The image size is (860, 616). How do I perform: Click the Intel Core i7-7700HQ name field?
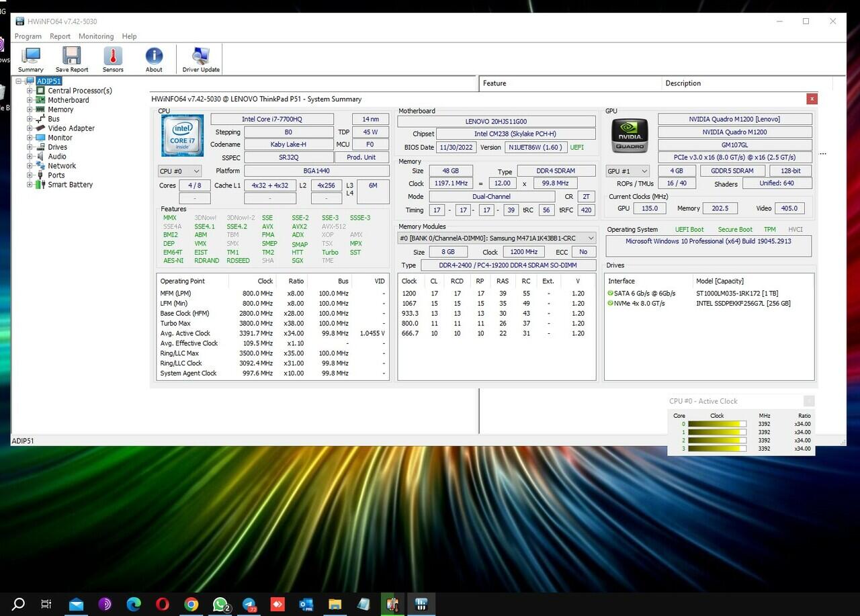272,119
